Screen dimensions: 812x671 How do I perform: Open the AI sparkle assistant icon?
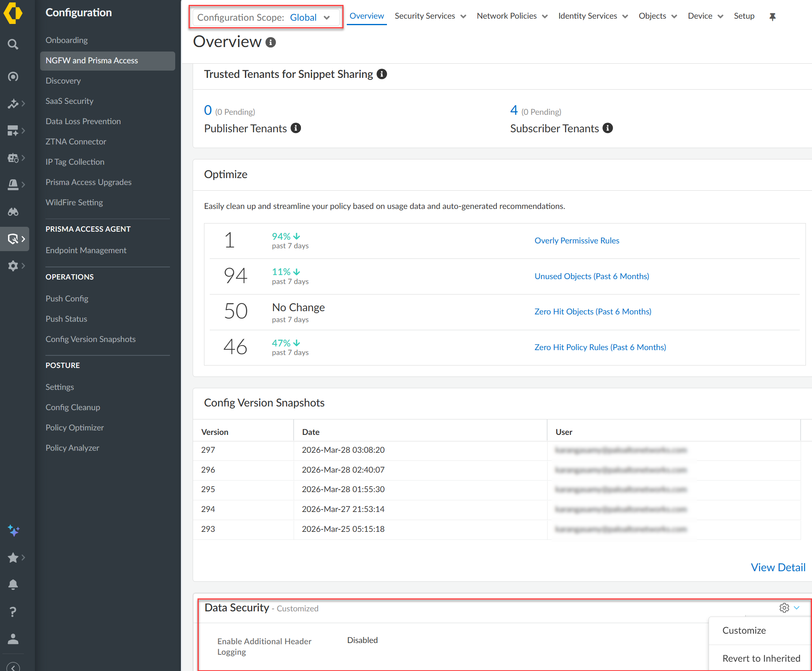[x=13, y=530]
